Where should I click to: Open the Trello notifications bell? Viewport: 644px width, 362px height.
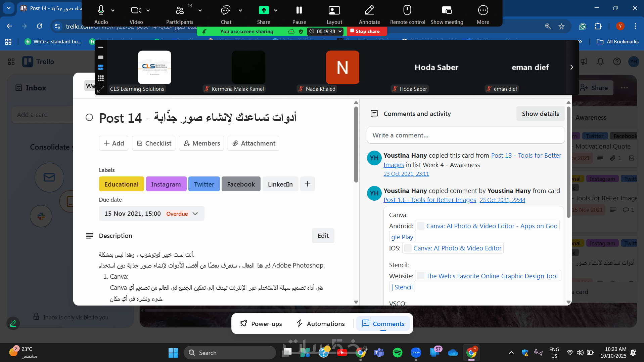pos(600,62)
